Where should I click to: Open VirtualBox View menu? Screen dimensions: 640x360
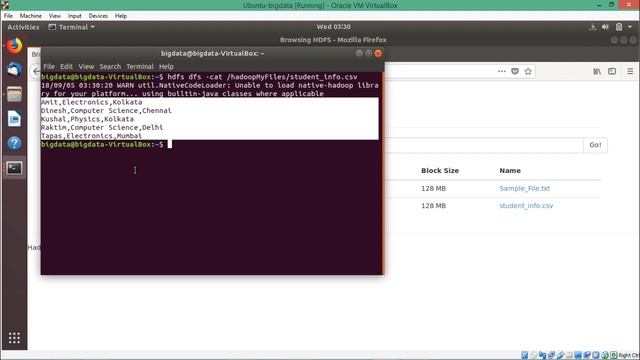tap(55, 16)
